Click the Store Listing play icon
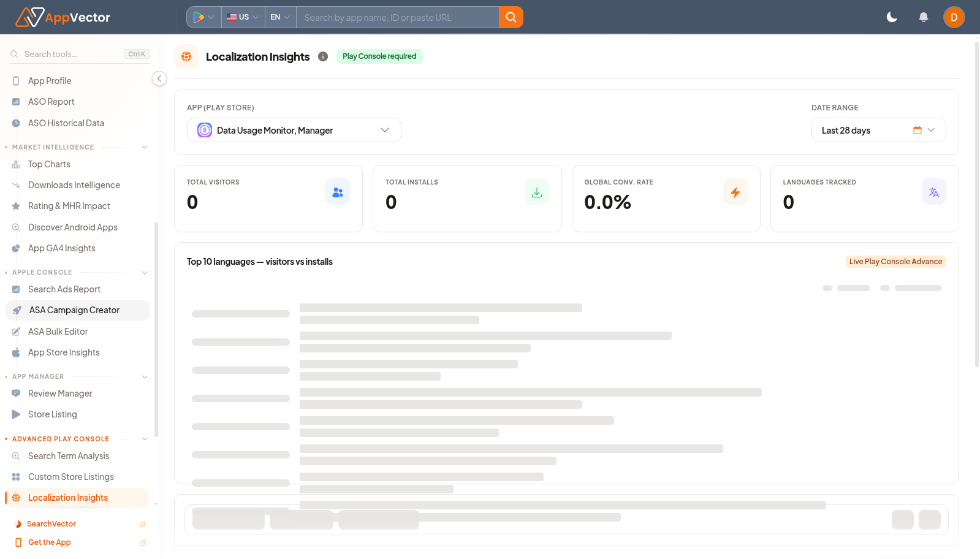 click(x=16, y=414)
